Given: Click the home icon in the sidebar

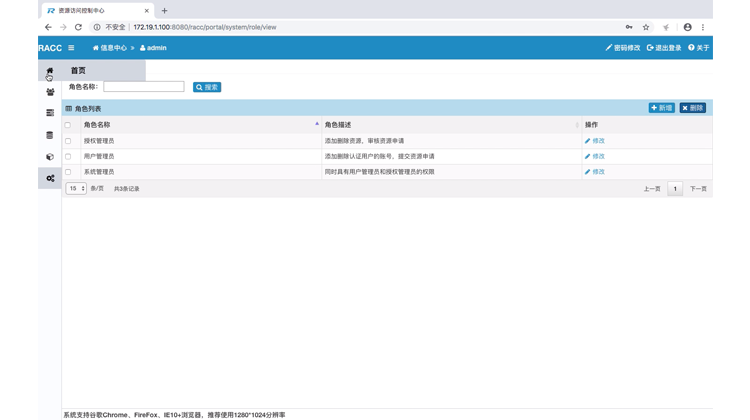Looking at the screenshot, I should pos(50,71).
